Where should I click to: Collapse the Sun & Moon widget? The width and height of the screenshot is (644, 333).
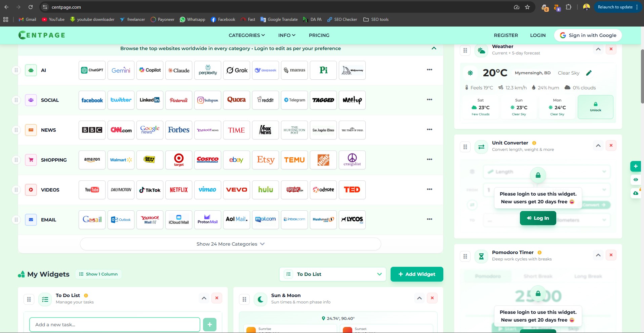419,298
